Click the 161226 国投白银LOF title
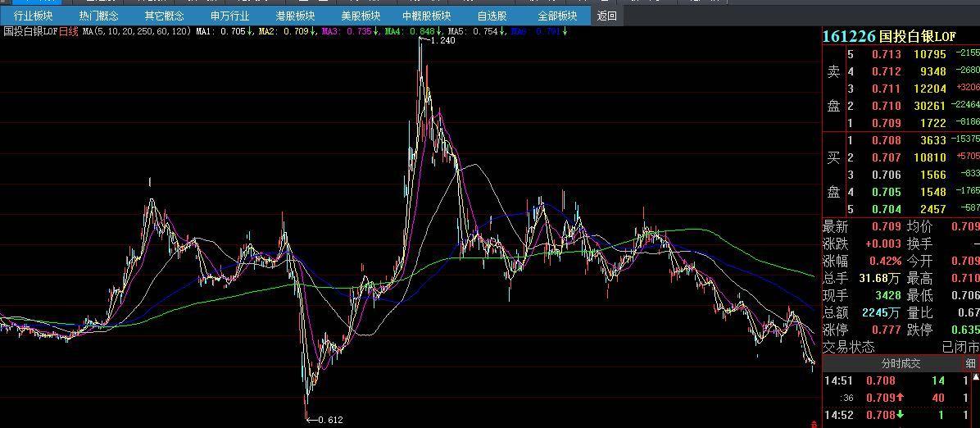Image resolution: width=980 pixels, height=428 pixels. tap(889, 36)
